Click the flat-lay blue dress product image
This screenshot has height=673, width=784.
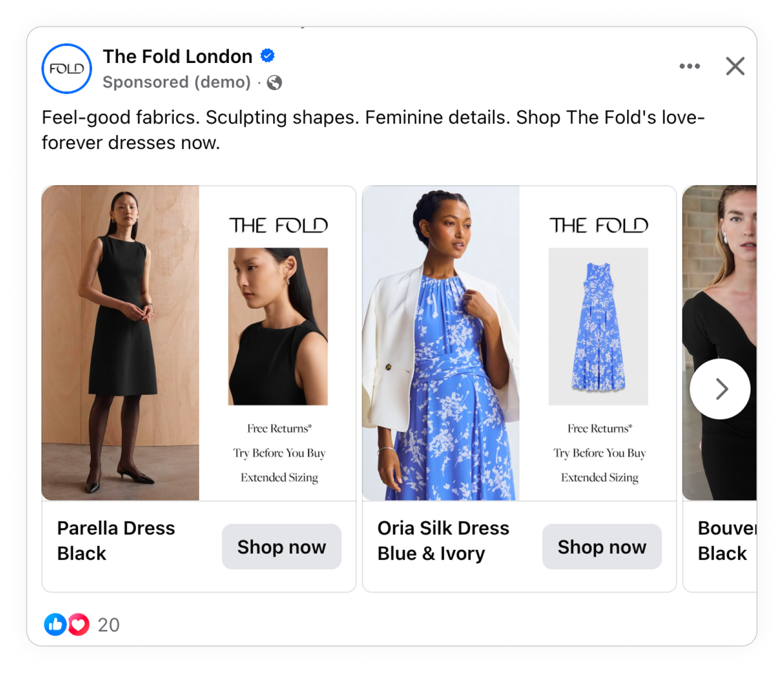[x=598, y=326]
